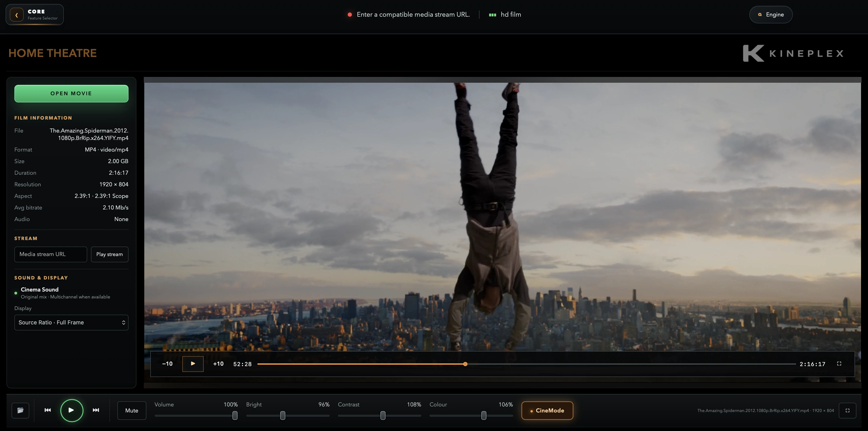Jump to the next track icon
The image size is (868, 431).
click(x=96, y=410)
